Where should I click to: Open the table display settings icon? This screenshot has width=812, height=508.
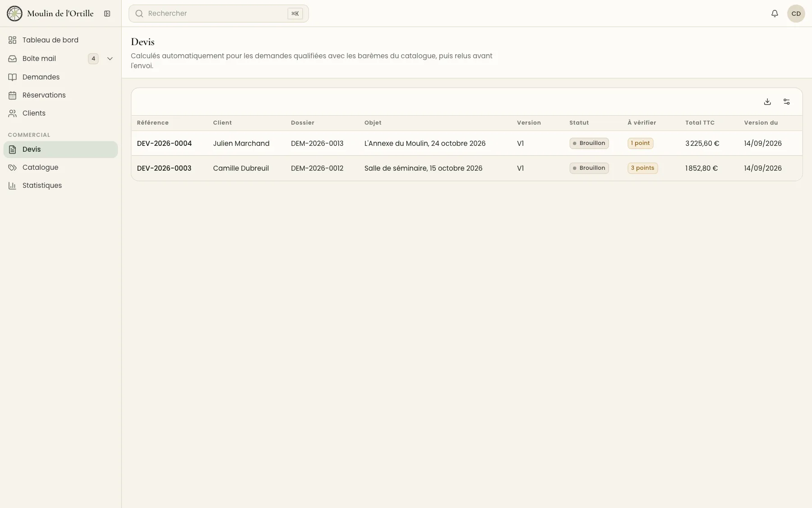[x=787, y=102]
